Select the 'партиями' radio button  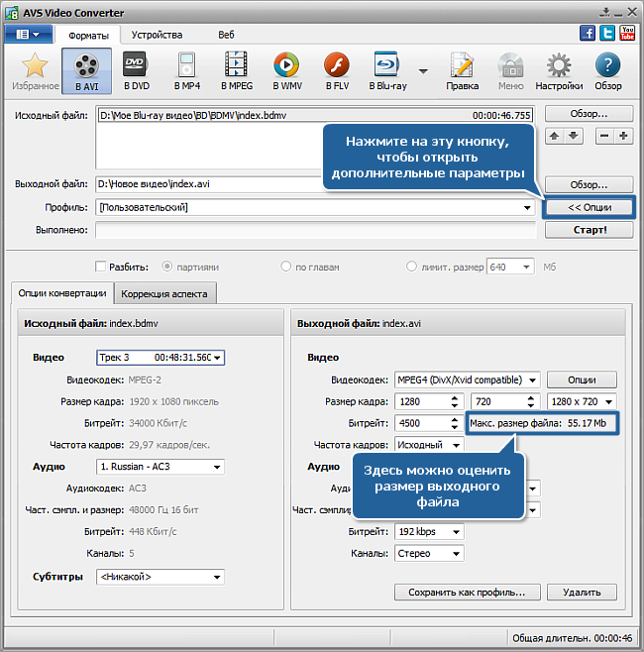click(x=166, y=267)
